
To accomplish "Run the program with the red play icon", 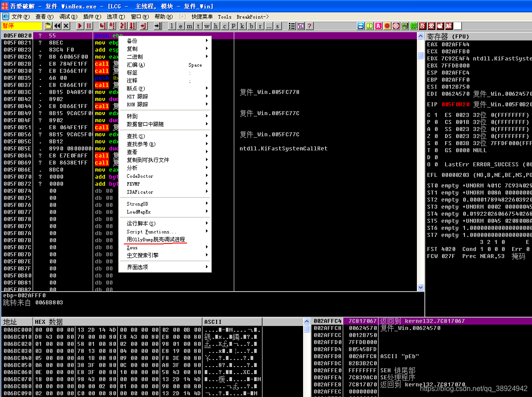I will 80,26.
